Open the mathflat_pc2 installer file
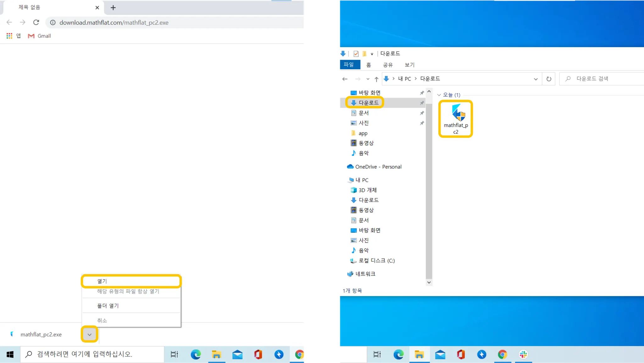Screen dimensions: 644x363 click(x=456, y=118)
